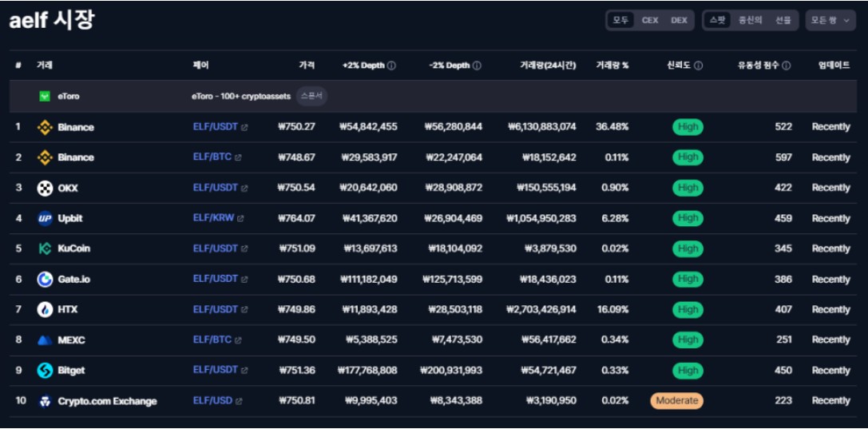Click external link icon for Crypto.com ELF/USD
This screenshot has width=868, height=429.
[x=239, y=401]
